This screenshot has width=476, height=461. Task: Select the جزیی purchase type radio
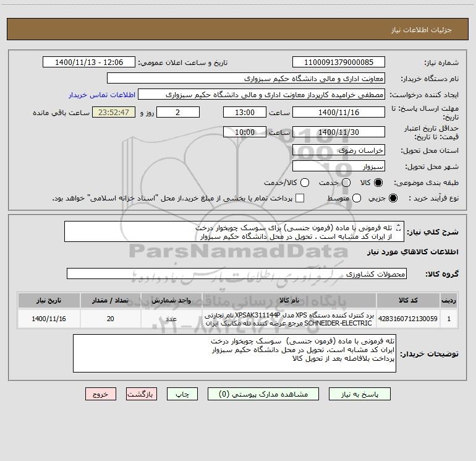(x=393, y=198)
